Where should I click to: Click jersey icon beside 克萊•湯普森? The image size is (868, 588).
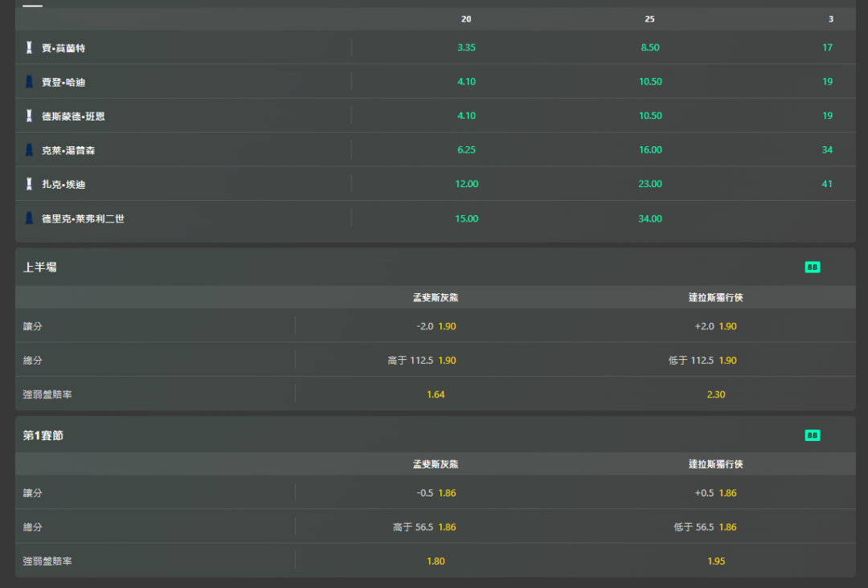click(30, 150)
